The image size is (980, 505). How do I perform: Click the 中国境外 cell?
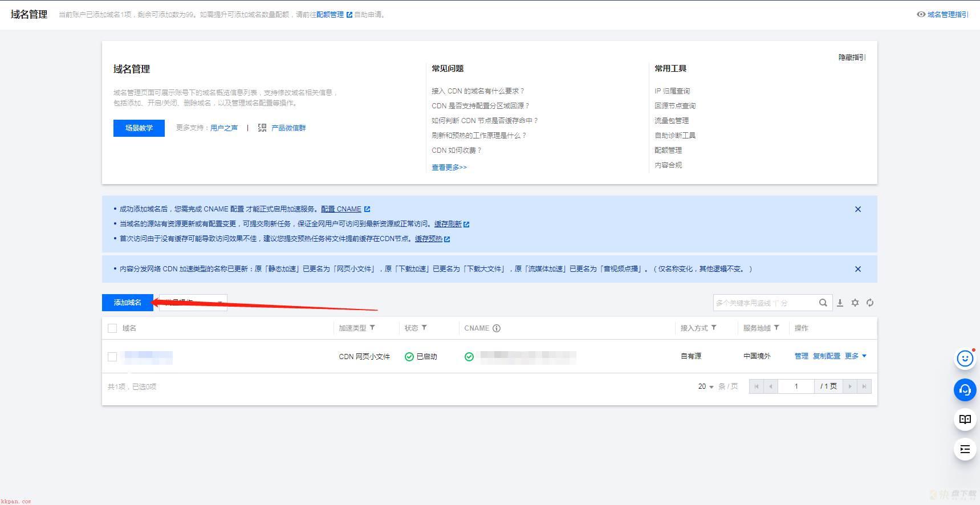pyautogui.click(x=757, y=356)
